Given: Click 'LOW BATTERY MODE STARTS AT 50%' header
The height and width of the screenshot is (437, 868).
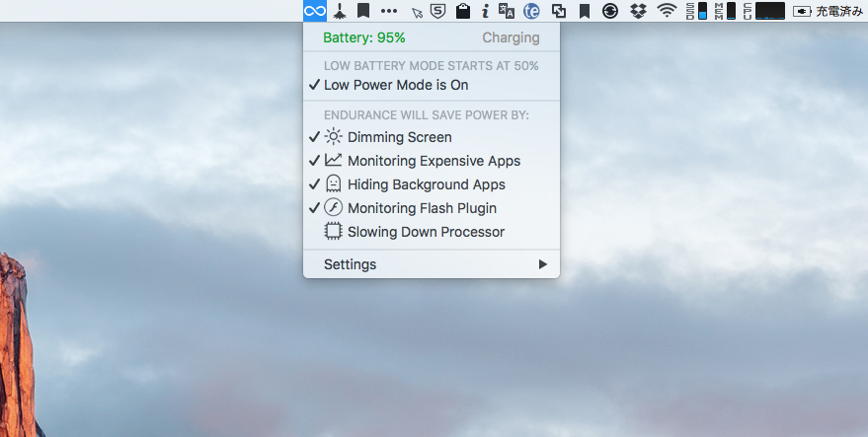Looking at the screenshot, I should 432,66.
